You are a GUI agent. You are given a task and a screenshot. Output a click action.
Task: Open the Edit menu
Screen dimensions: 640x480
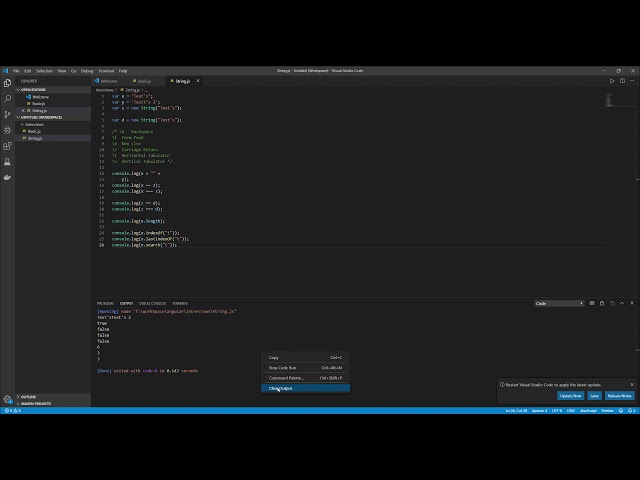[28, 71]
